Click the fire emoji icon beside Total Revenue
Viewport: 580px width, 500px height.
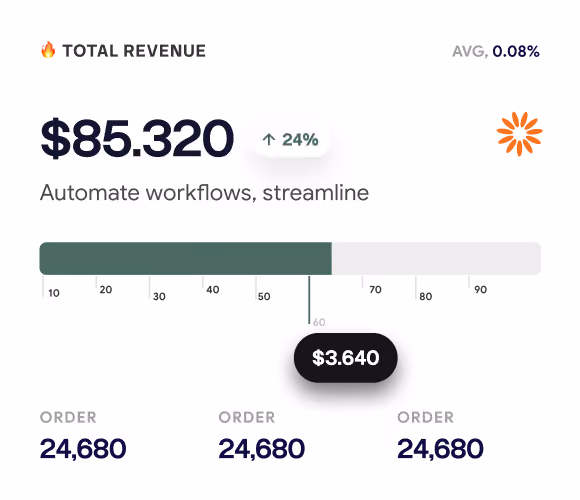tap(48, 50)
